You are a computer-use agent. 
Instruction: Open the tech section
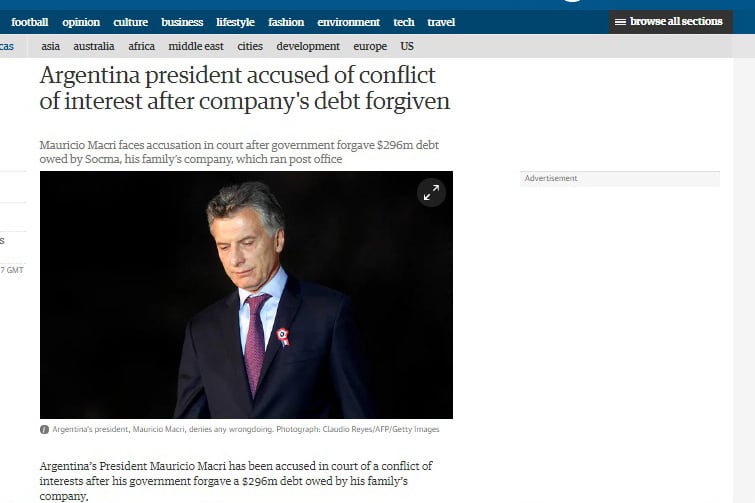(404, 22)
